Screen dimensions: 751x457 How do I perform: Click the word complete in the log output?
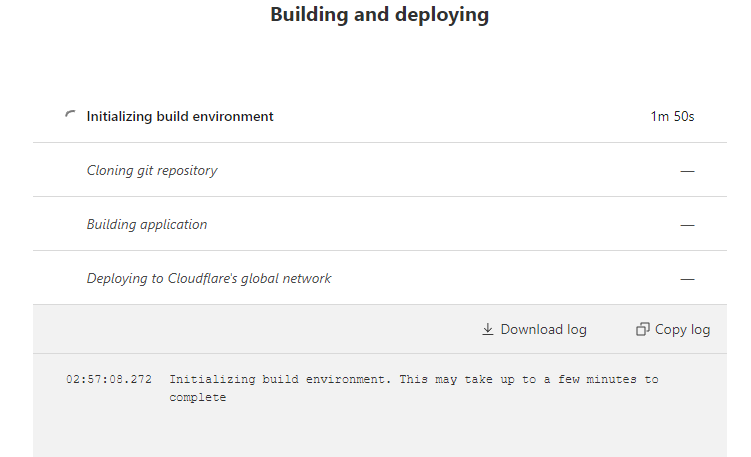coord(198,397)
